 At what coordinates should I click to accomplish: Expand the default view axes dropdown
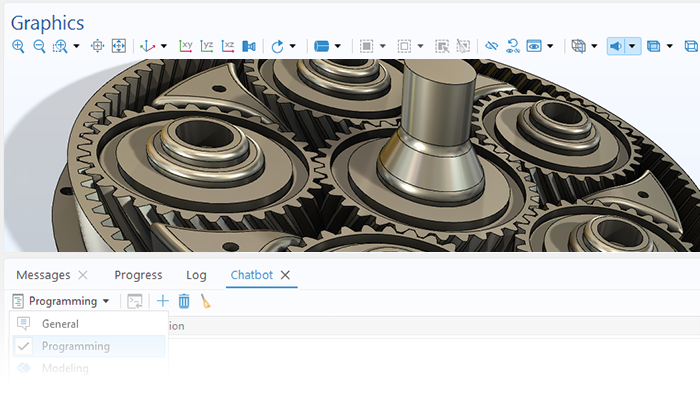[164, 46]
